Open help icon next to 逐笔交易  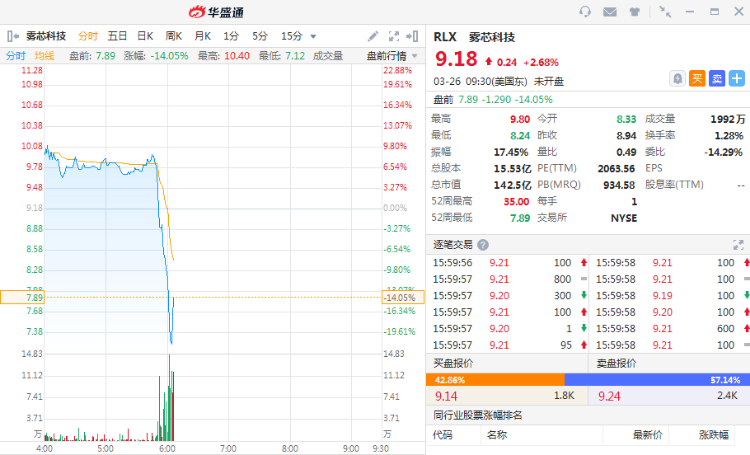coord(483,245)
